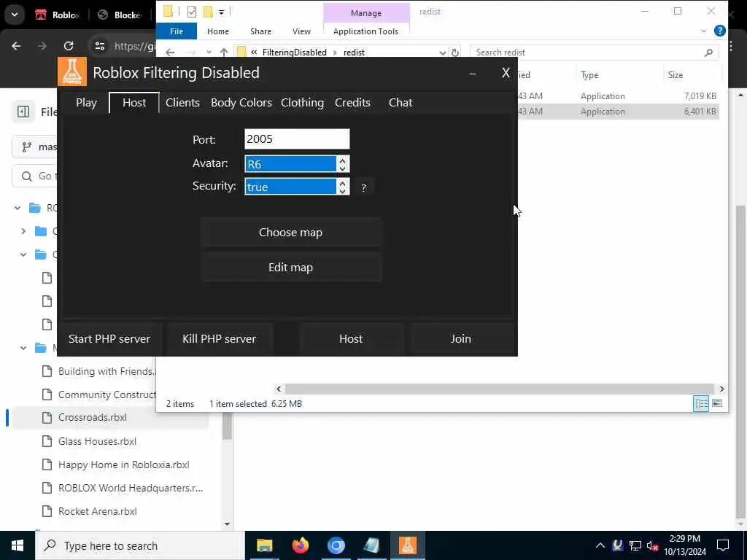Select the Host tab
Viewport: 747px width, 560px height.
tap(134, 103)
